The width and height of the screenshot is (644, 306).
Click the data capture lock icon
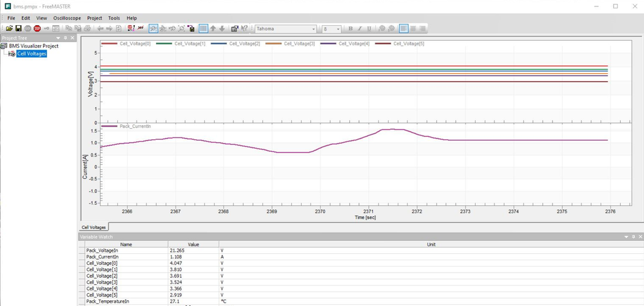point(191,29)
